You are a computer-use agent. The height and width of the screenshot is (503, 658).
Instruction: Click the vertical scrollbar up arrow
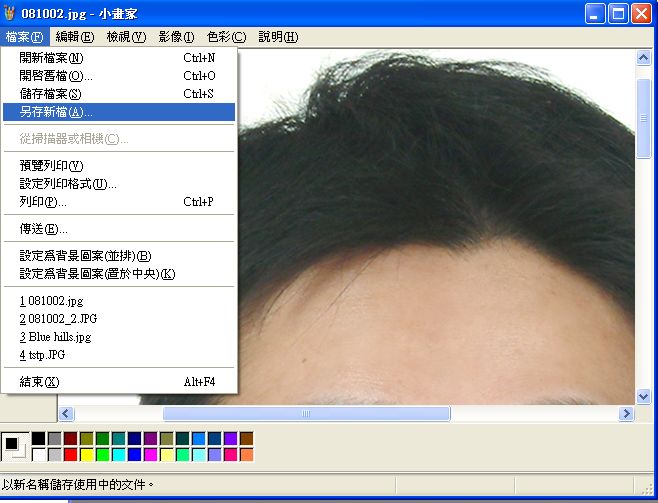[643, 56]
